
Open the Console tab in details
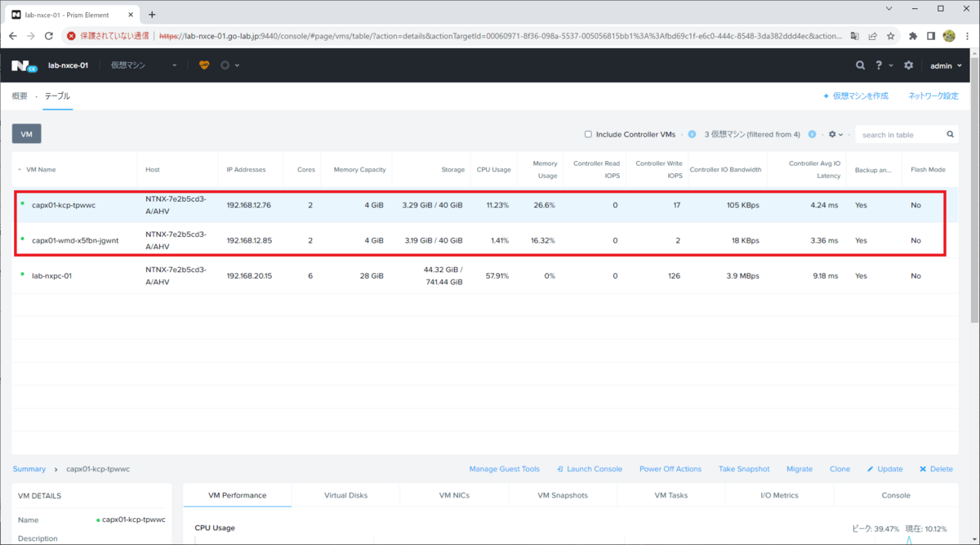[x=896, y=495]
